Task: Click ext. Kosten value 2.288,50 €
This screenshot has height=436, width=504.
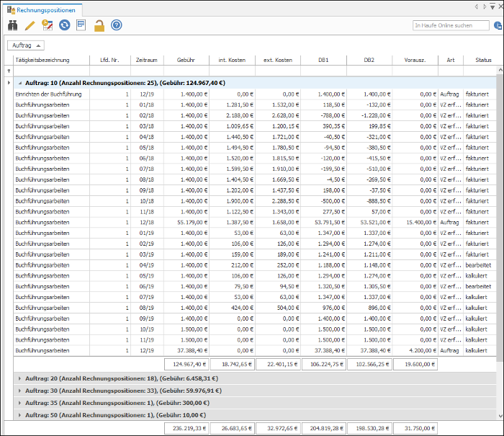Action: pyautogui.click(x=285, y=201)
